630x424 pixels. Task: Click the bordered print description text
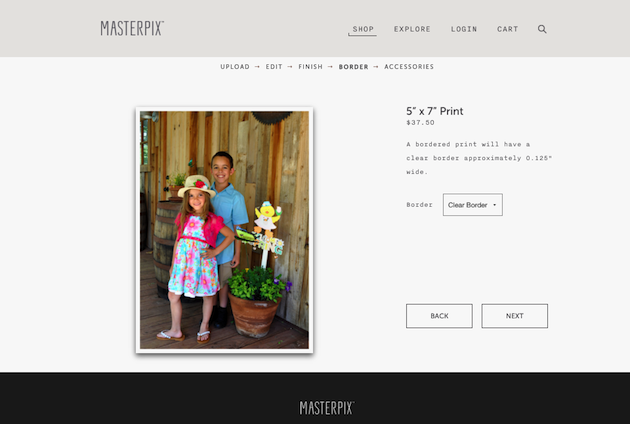point(479,158)
